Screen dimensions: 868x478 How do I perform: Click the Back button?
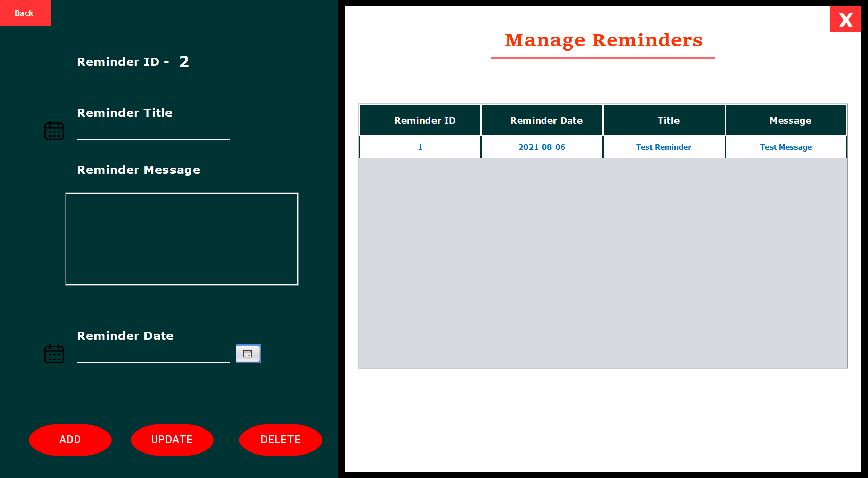pos(25,13)
